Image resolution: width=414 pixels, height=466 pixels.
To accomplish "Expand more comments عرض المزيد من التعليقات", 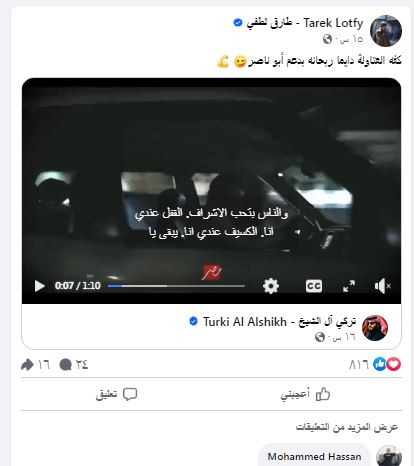I will coord(347,427).
